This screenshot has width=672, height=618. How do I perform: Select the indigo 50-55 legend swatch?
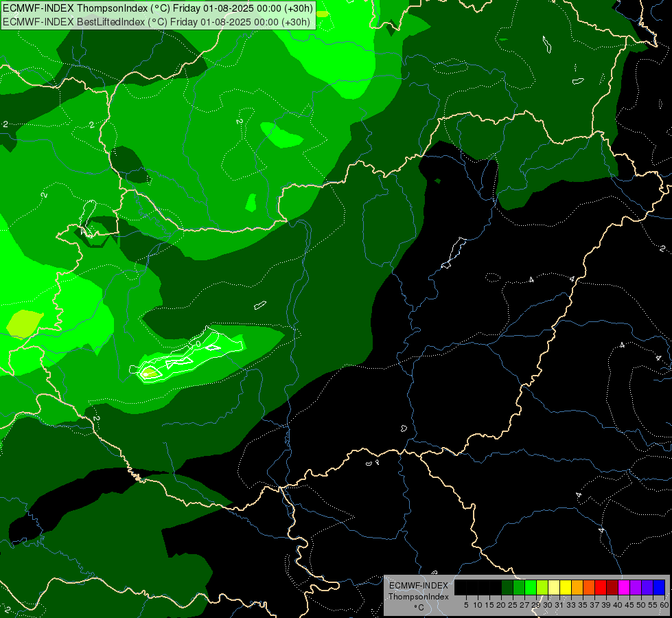[x=647, y=587]
